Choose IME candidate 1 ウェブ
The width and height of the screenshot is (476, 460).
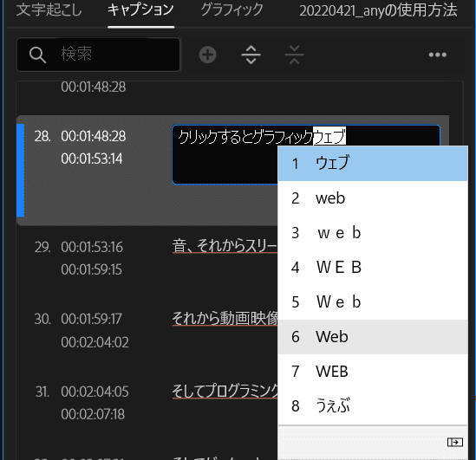point(373,164)
